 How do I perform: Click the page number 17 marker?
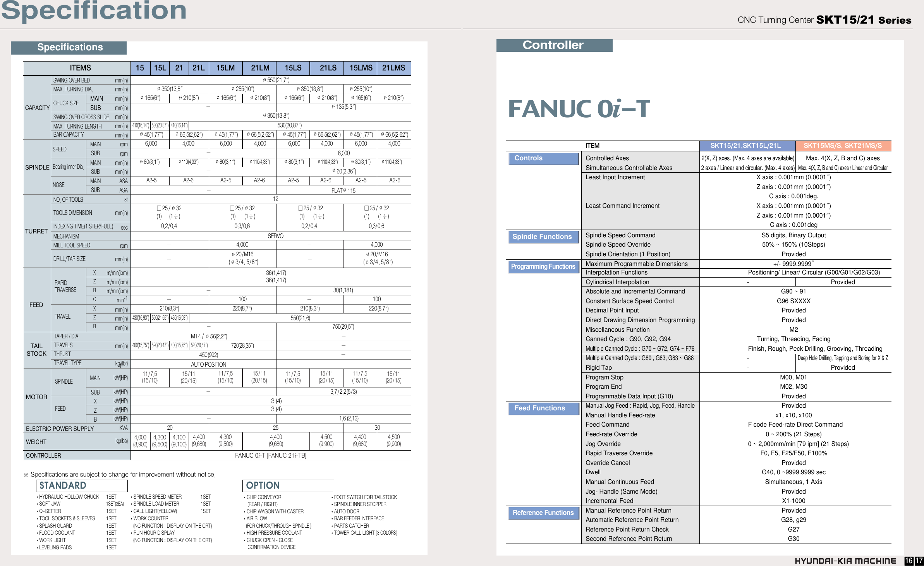coord(919,561)
